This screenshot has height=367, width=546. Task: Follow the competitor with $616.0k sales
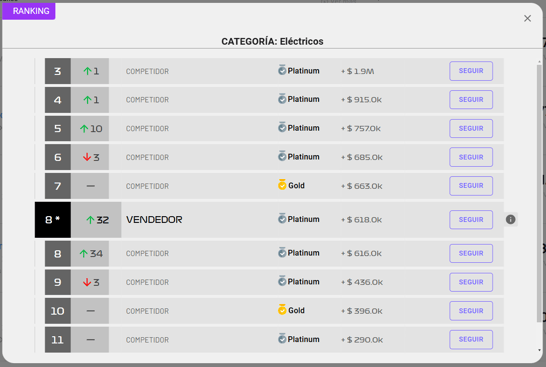click(471, 253)
